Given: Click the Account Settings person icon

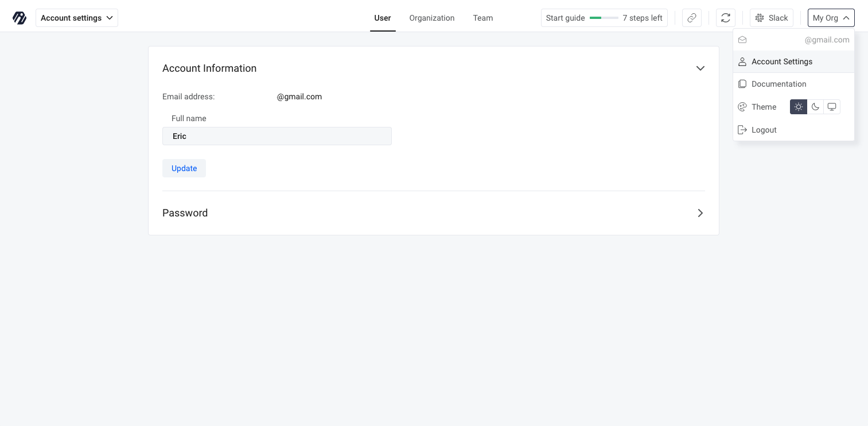Looking at the screenshot, I should pyautogui.click(x=742, y=61).
